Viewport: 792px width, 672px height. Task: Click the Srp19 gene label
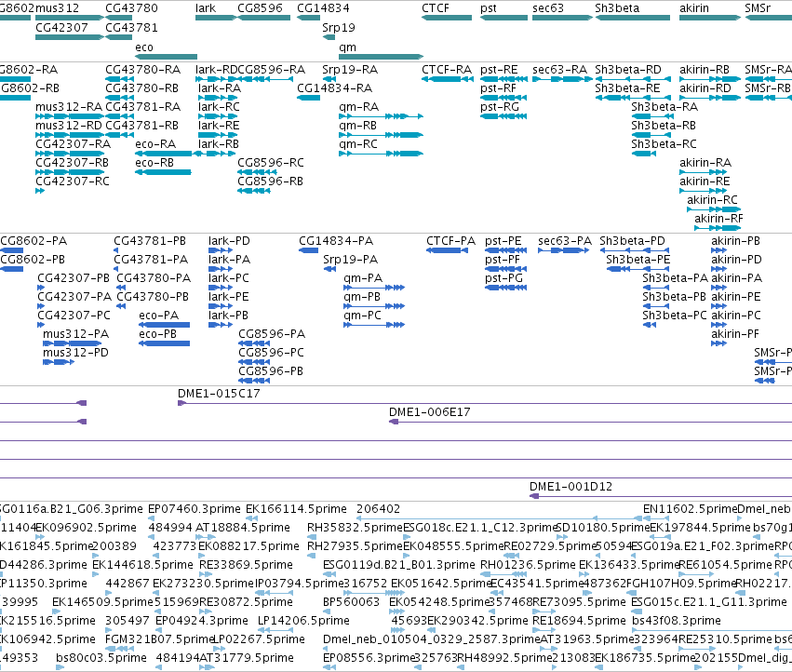coord(339,28)
